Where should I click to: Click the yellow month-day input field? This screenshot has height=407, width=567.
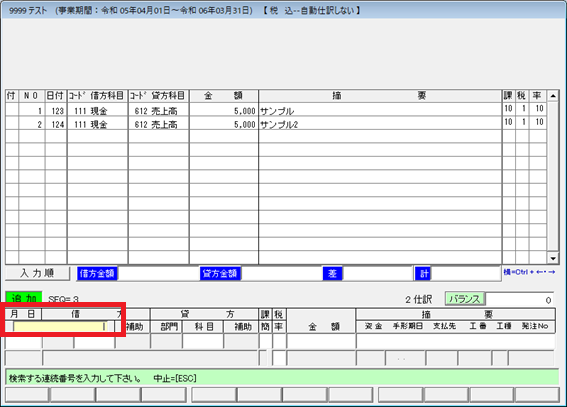coord(59,326)
